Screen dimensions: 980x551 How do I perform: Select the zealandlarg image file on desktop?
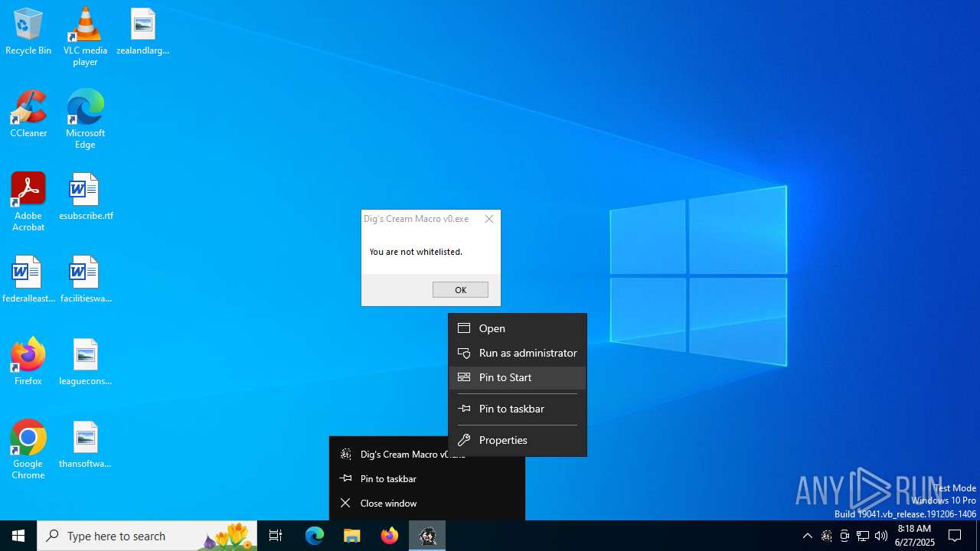142,32
